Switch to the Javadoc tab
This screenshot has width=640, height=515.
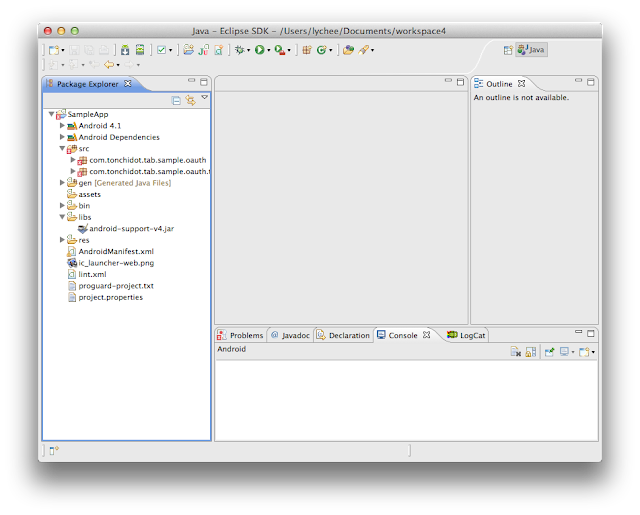tap(290, 335)
